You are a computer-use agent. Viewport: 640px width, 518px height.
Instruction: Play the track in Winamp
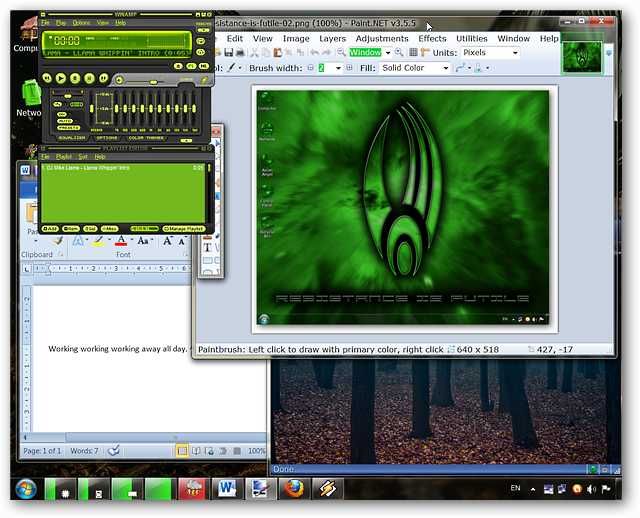(x=61, y=78)
